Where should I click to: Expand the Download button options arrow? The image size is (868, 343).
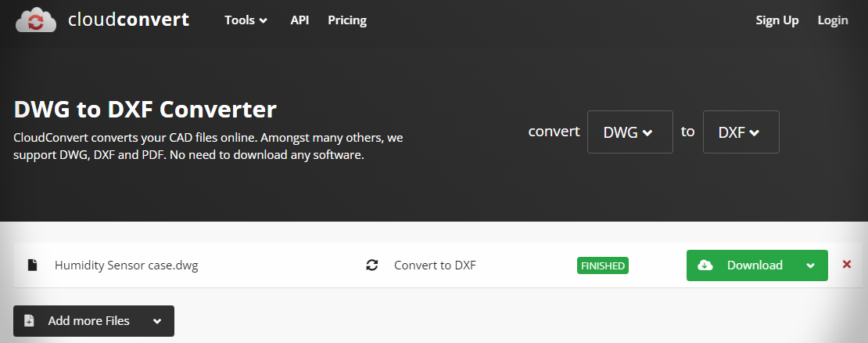(811, 265)
